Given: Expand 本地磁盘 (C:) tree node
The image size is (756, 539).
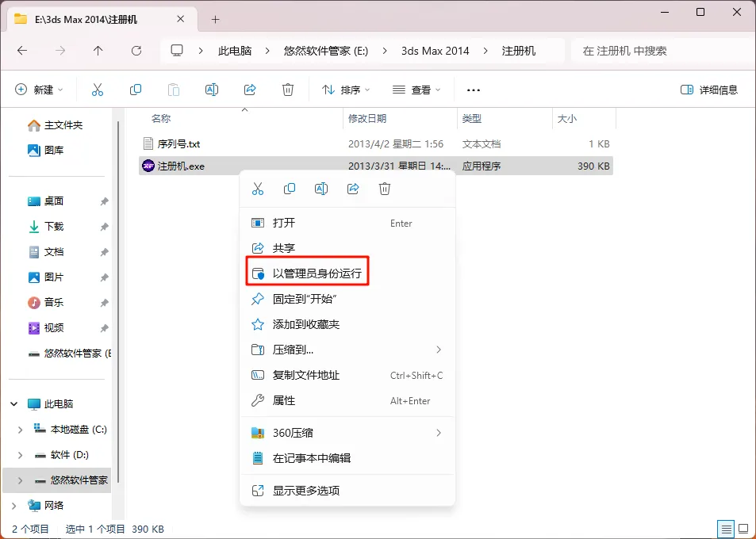Looking at the screenshot, I should tap(21, 429).
